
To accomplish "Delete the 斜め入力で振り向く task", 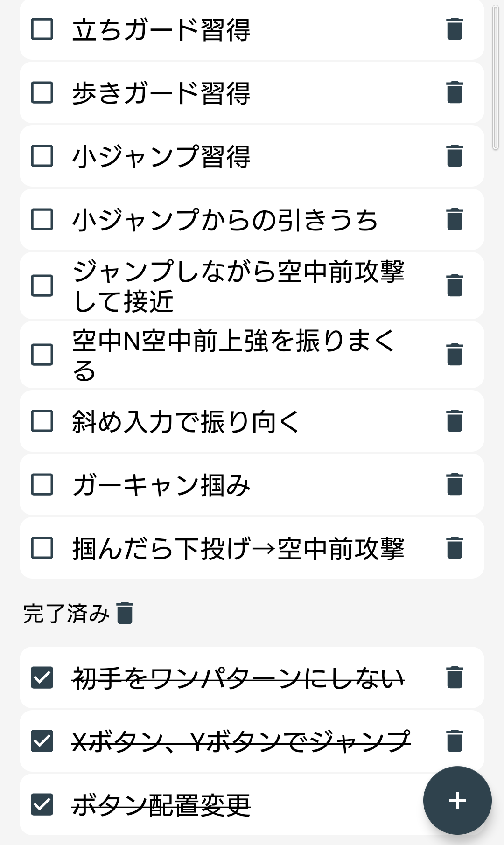I will pyautogui.click(x=455, y=421).
